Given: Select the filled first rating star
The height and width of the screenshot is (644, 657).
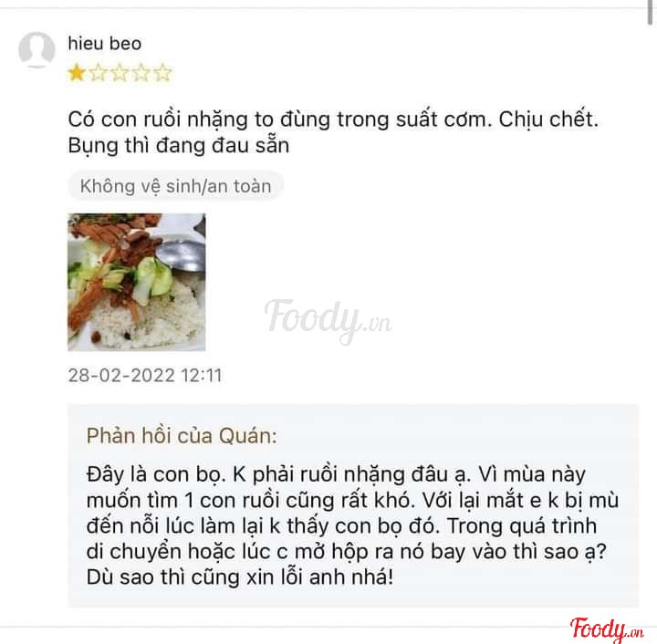Looking at the screenshot, I should click(77, 73).
